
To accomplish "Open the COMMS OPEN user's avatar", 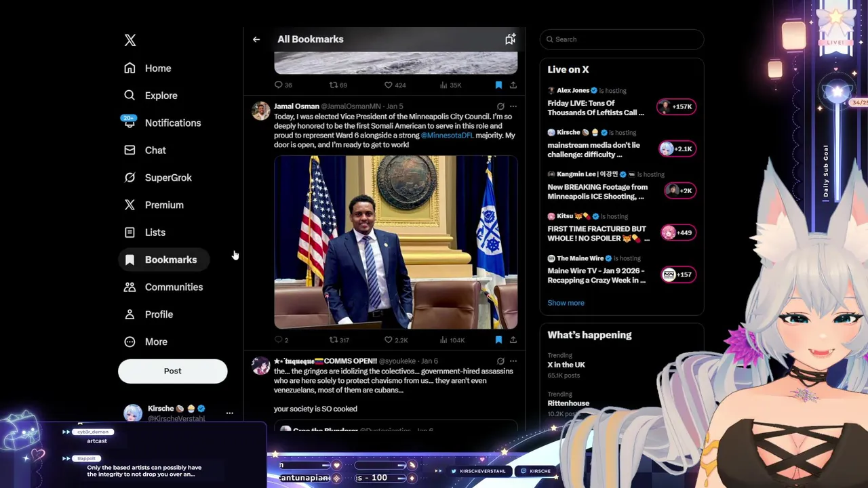I will click(260, 365).
